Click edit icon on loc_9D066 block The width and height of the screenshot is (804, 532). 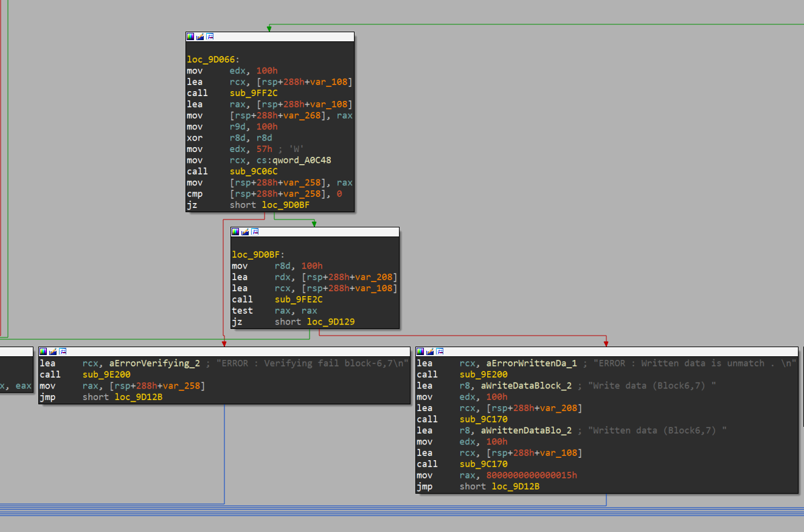click(x=200, y=36)
